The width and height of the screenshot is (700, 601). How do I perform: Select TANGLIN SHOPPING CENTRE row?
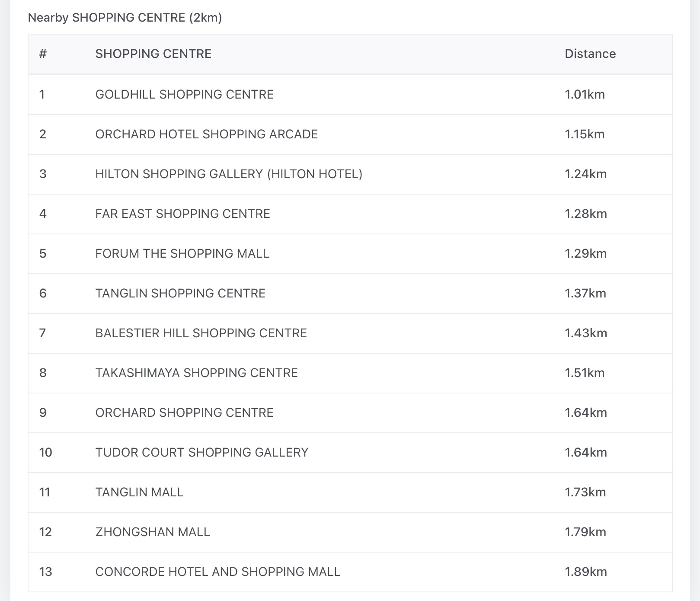(x=180, y=293)
